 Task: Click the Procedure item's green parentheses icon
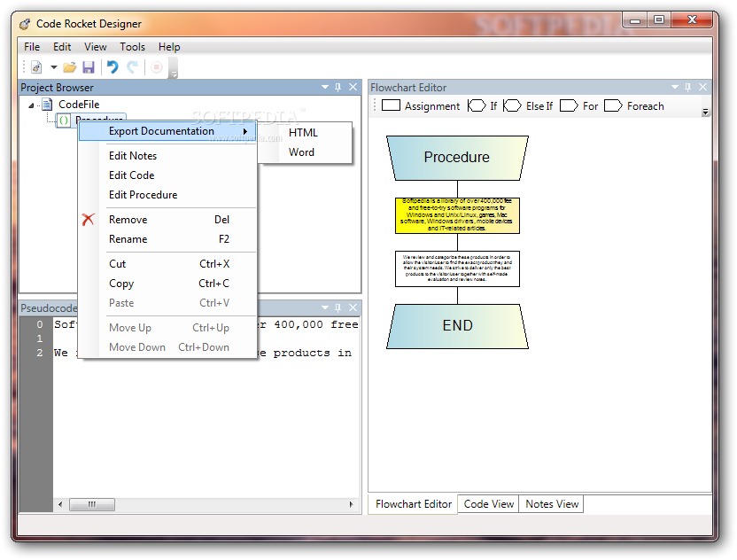pos(64,121)
